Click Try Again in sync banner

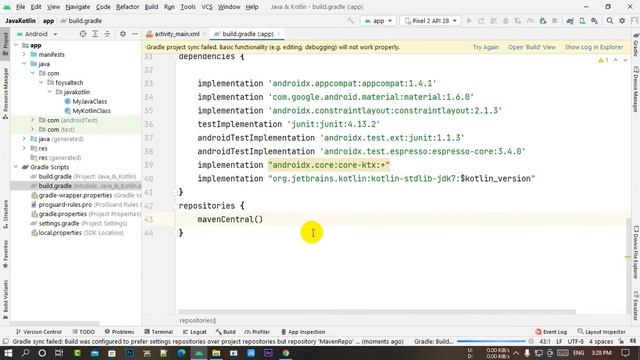[486, 47]
